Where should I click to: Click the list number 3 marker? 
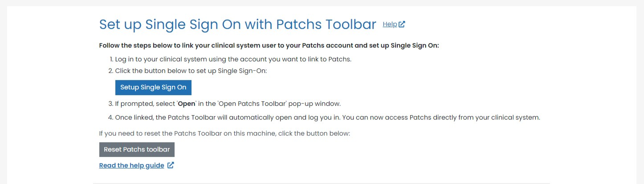click(111, 104)
